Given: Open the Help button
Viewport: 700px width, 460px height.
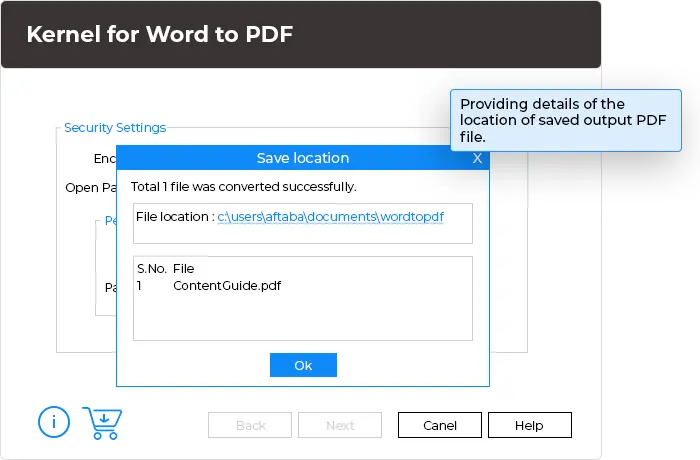Looking at the screenshot, I should pyautogui.click(x=529, y=425).
